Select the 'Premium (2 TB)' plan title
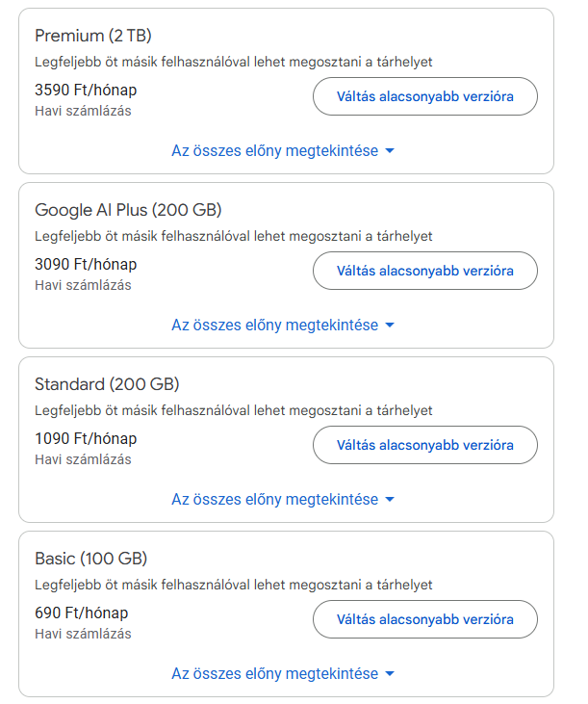588x704 pixels. 93,36
